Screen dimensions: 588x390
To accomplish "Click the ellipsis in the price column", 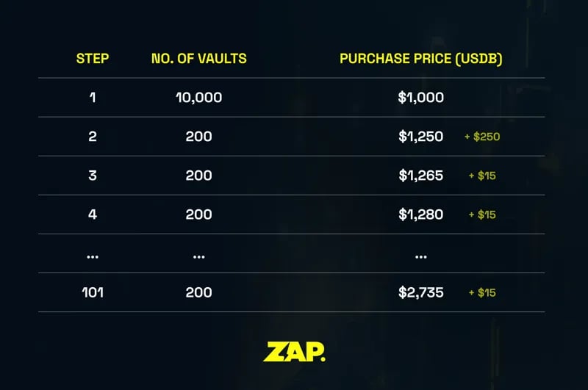I will (420, 257).
